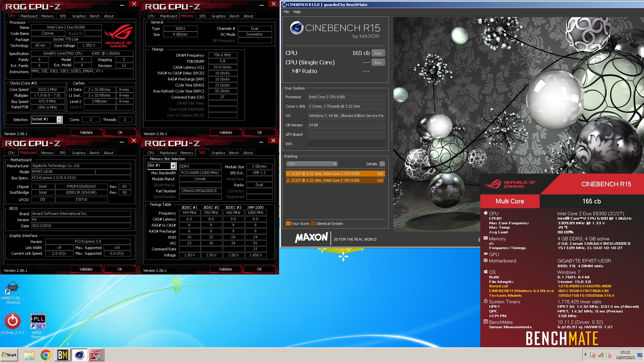Switch to BenchMate in taskbar
Screen dimensions: 644x362
point(63,355)
